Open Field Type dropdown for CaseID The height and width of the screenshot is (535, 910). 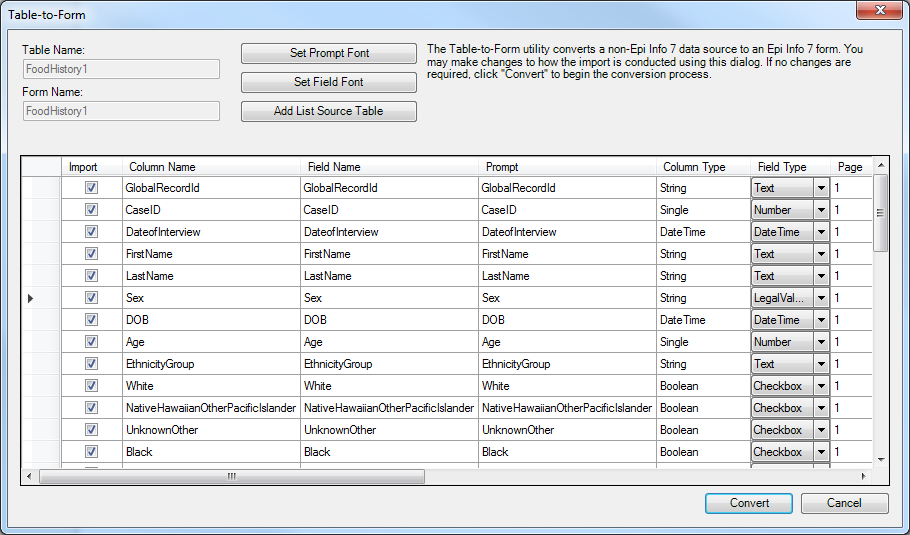pos(821,210)
